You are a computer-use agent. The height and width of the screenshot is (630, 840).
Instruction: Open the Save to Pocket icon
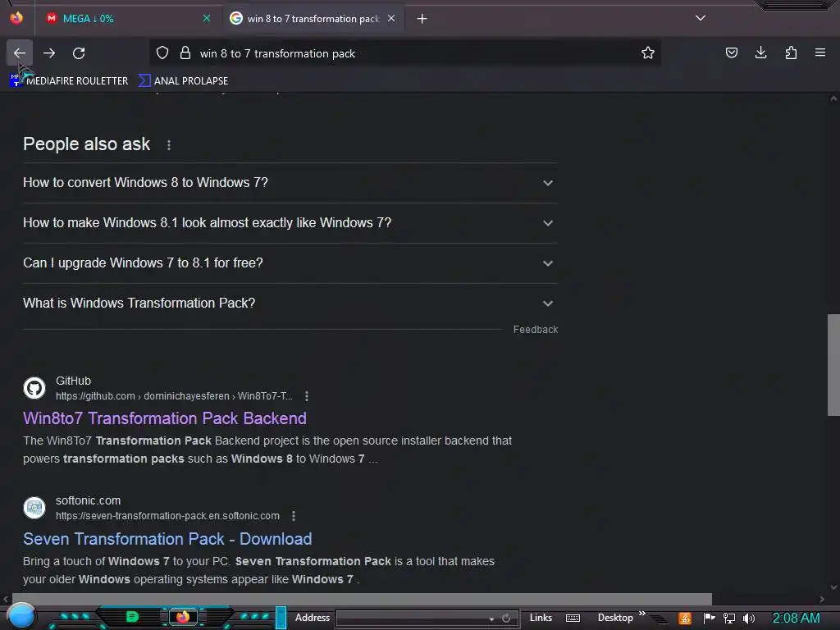pos(731,52)
